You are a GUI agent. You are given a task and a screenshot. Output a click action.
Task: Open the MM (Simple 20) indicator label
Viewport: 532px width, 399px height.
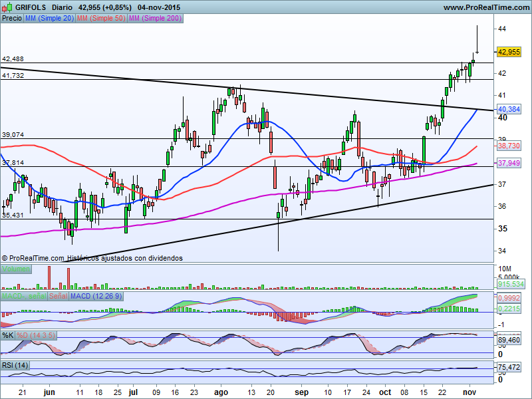(x=49, y=19)
